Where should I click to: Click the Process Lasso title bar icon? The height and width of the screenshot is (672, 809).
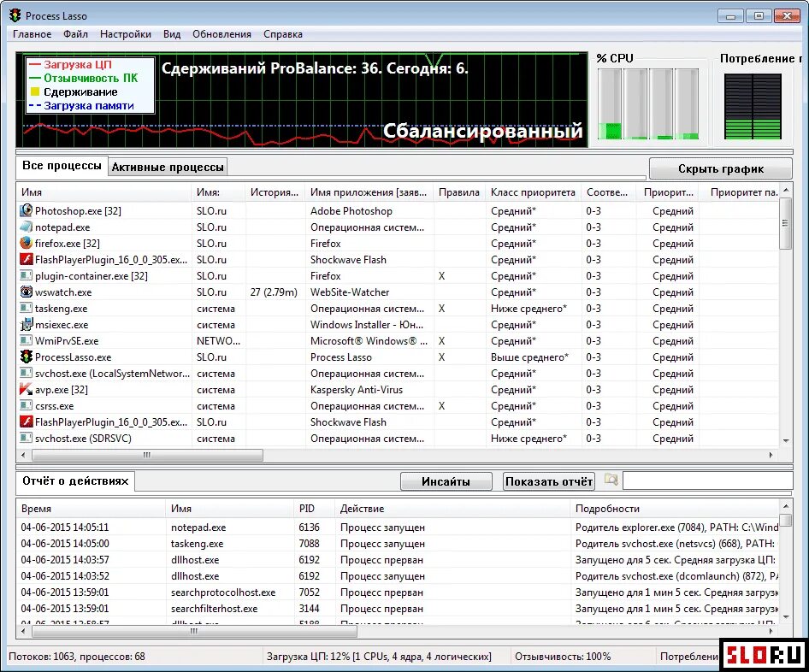tap(15, 15)
